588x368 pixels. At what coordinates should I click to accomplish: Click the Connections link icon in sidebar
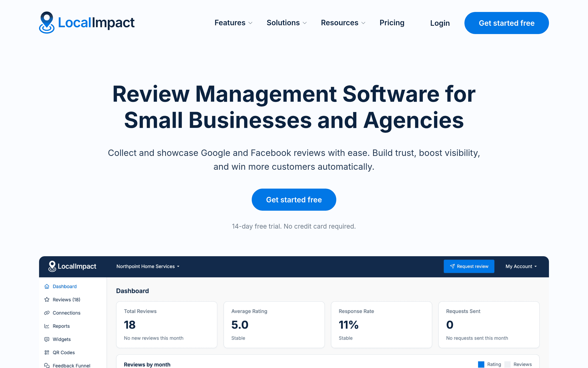point(47,313)
